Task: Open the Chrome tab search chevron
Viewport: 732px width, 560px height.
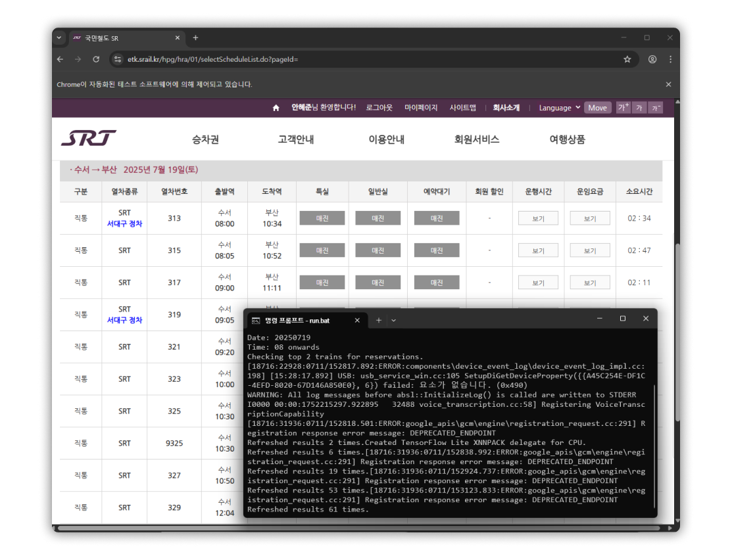Action: pyautogui.click(x=59, y=38)
